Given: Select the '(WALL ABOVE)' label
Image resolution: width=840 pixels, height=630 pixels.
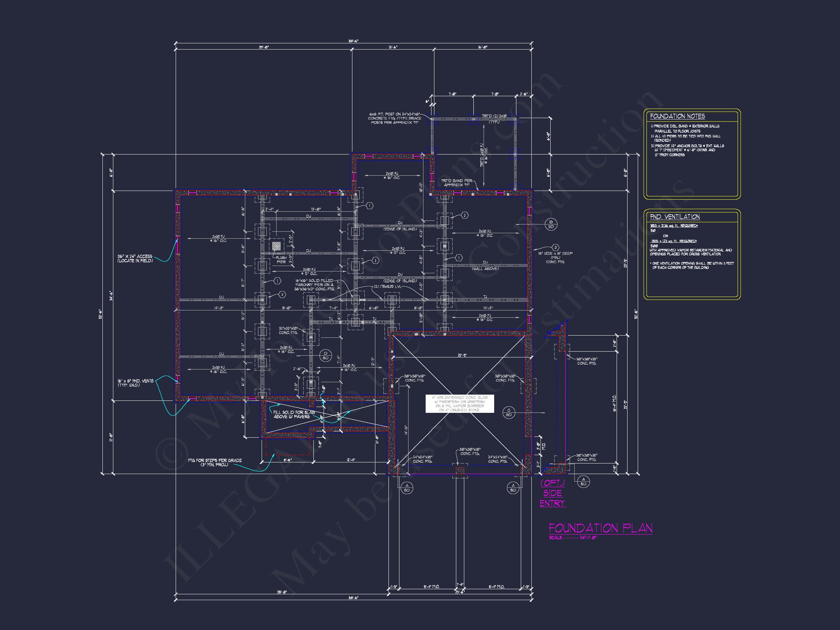Looking at the screenshot, I should coord(485,269).
